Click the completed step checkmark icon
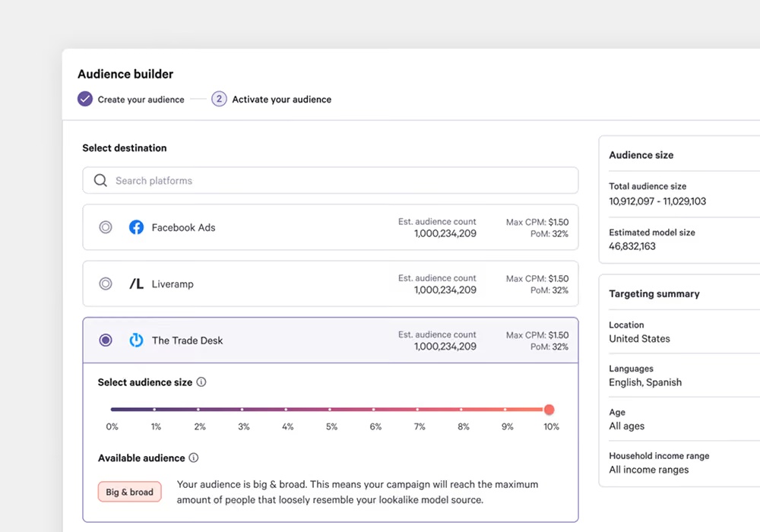The height and width of the screenshot is (532, 760). pyautogui.click(x=85, y=99)
